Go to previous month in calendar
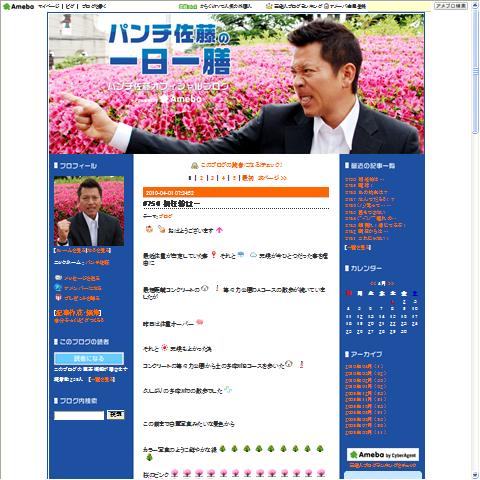Viewport: 480px width, 480px height. 373,283
